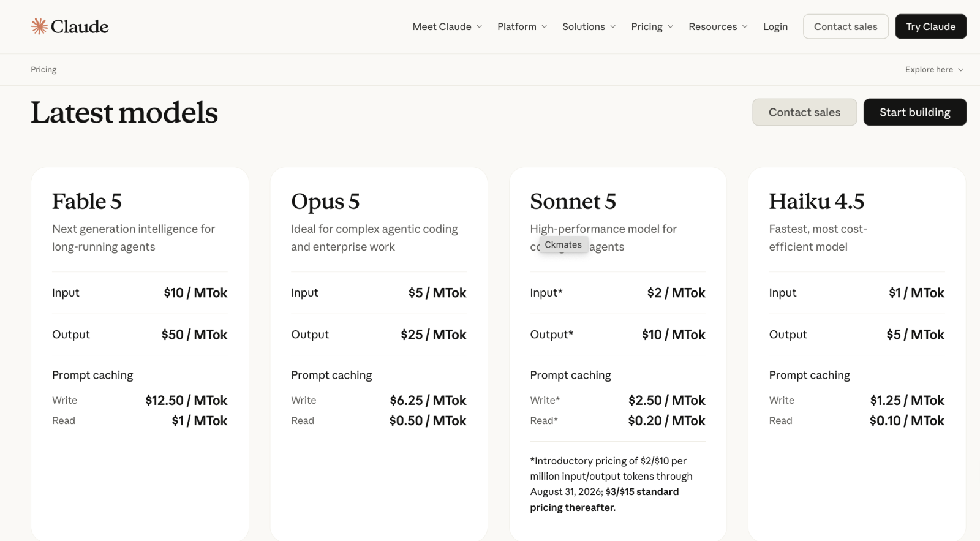Open the Resources navigation menu
This screenshot has width=980, height=541.
coord(718,26)
